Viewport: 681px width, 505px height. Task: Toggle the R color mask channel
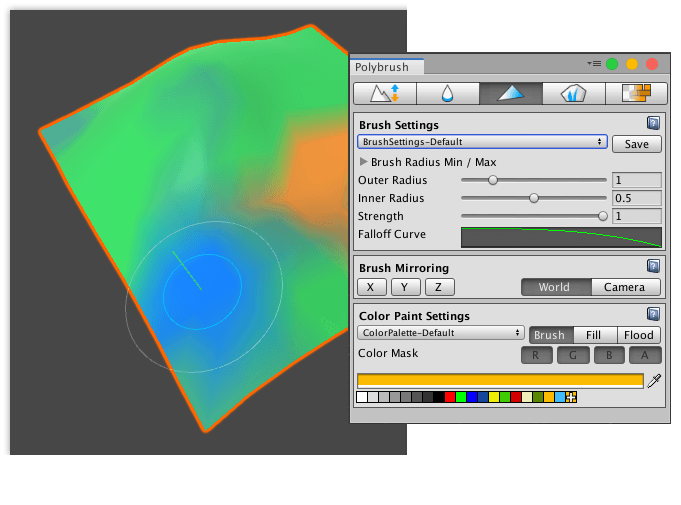click(x=537, y=355)
